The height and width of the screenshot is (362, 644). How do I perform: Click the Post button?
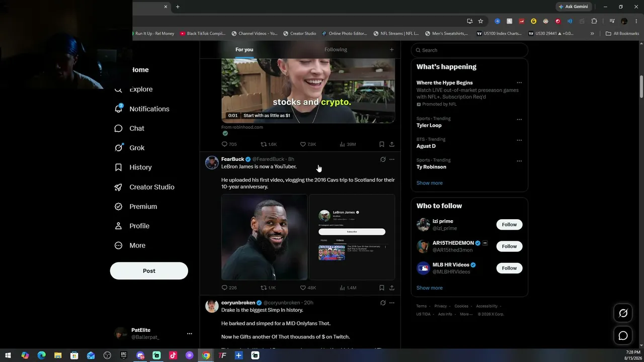coord(149,270)
